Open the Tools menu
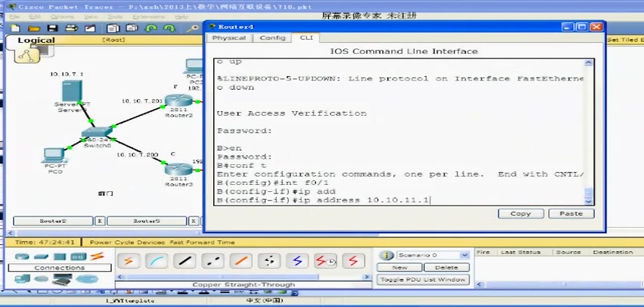The image size is (644, 307). [115, 17]
